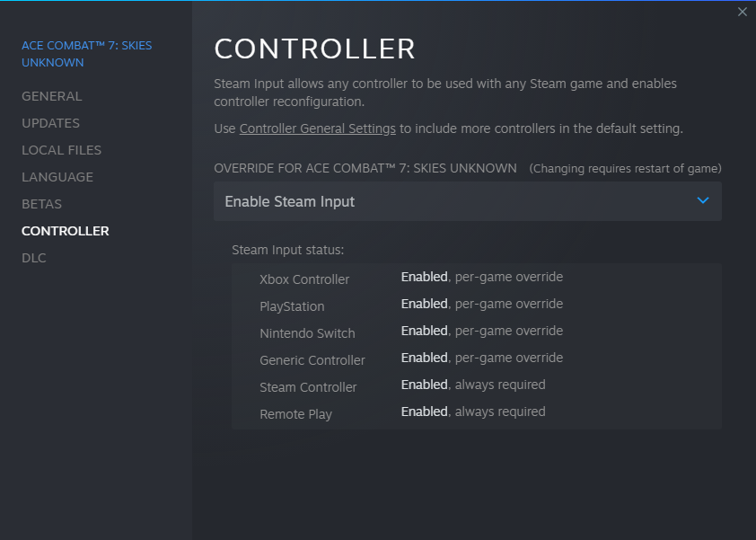This screenshot has width=756, height=540.
Task: Select the PlayStation status row
Action: [476, 305]
